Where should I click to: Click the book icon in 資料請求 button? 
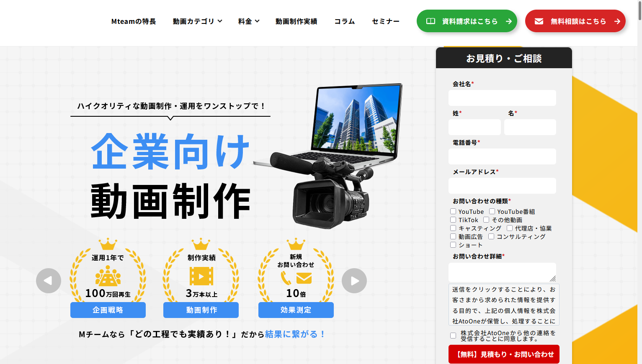click(431, 21)
